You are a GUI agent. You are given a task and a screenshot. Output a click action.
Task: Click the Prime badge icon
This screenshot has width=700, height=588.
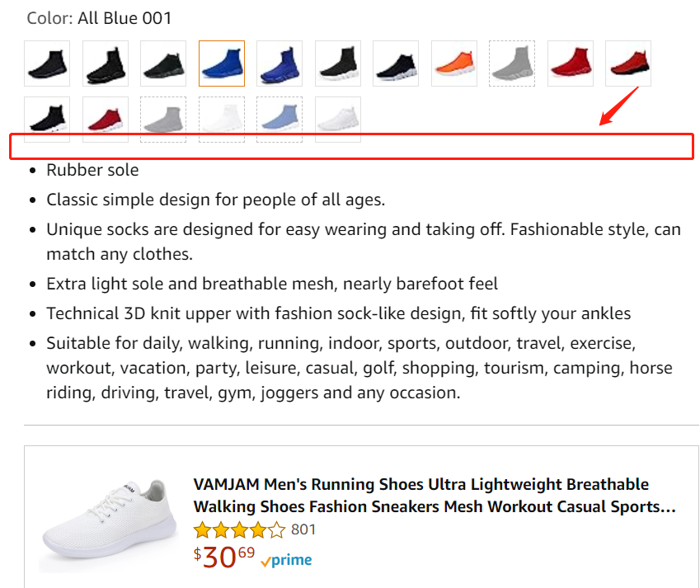click(286, 561)
